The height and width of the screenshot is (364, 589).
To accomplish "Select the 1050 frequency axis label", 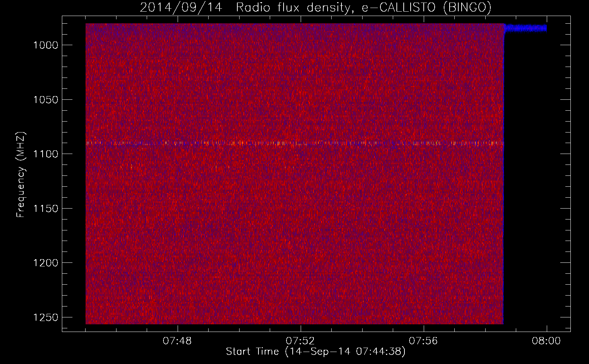I will pos(46,100).
